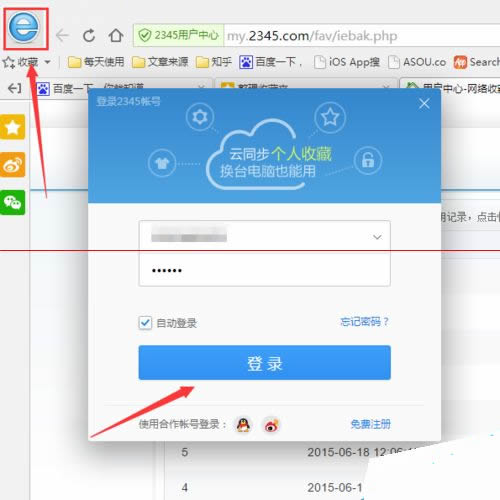Click the browser back arrow

(62, 35)
